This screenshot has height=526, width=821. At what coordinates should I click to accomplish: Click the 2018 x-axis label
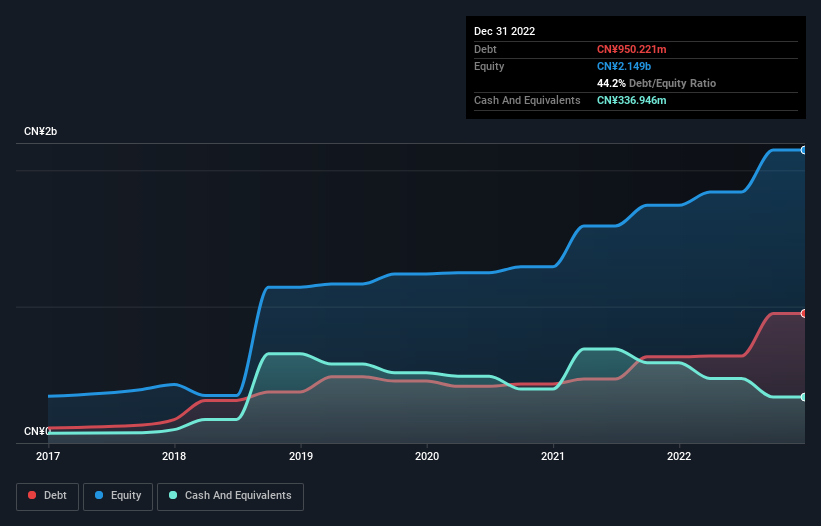point(174,456)
